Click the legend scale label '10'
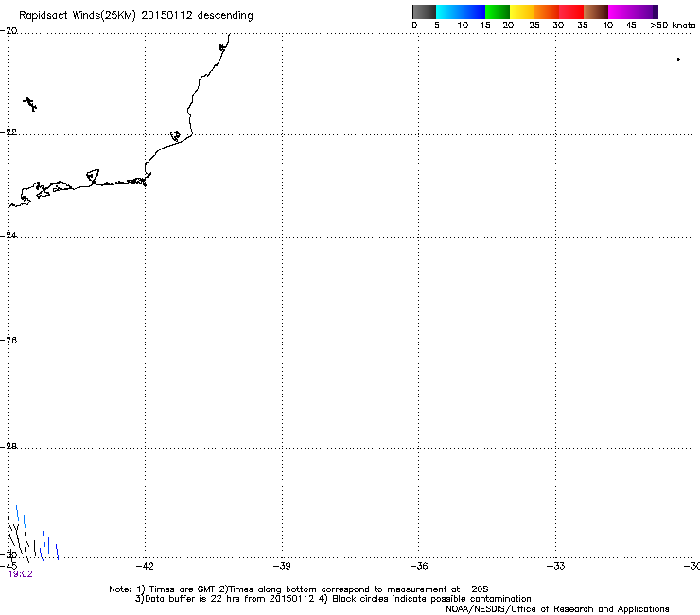 pyautogui.click(x=463, y=26)
